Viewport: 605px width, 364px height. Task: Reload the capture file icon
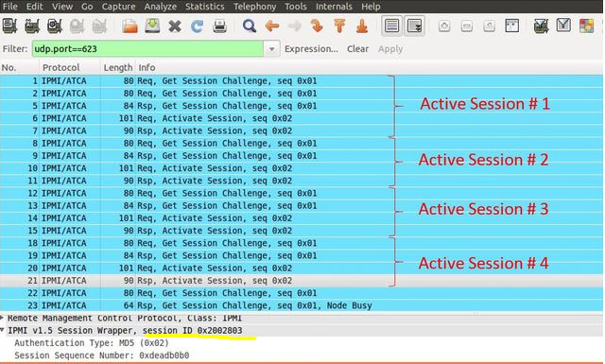click(x=198, y=26)
